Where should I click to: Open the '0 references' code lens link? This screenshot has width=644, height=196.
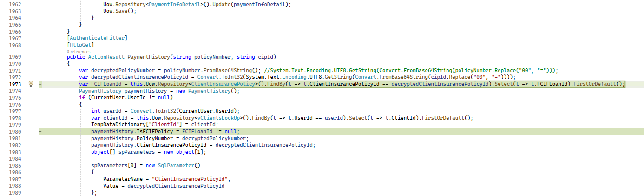79,51
